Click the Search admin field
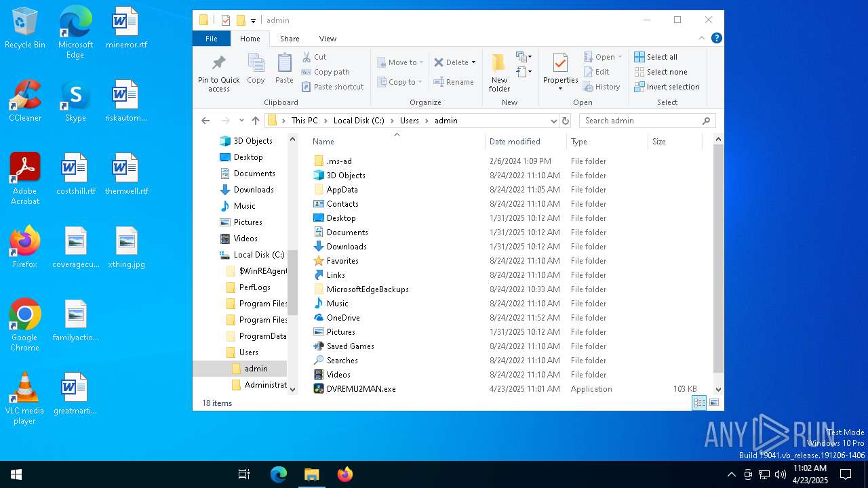The image size is (868, 488). [x=648, y=121]
